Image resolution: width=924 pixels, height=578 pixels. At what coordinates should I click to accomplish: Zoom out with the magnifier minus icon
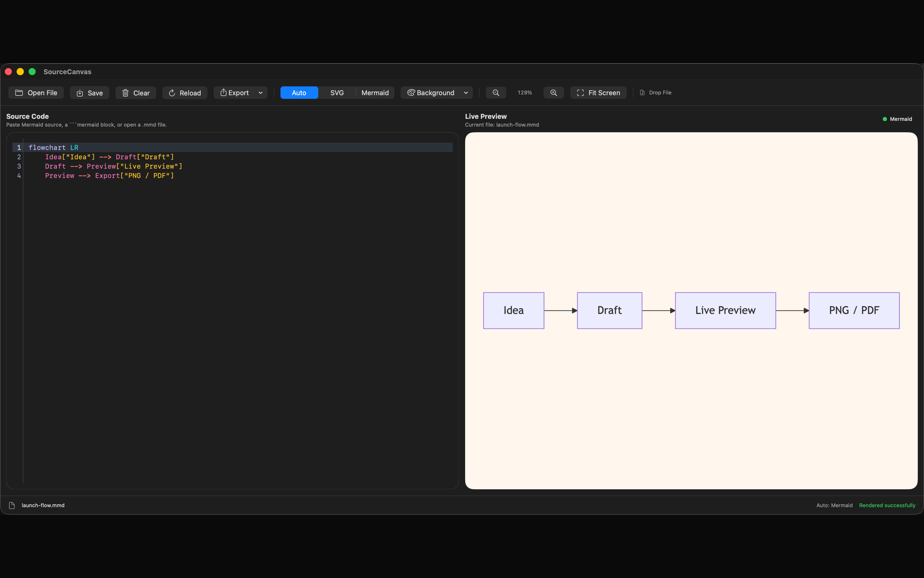496,92
